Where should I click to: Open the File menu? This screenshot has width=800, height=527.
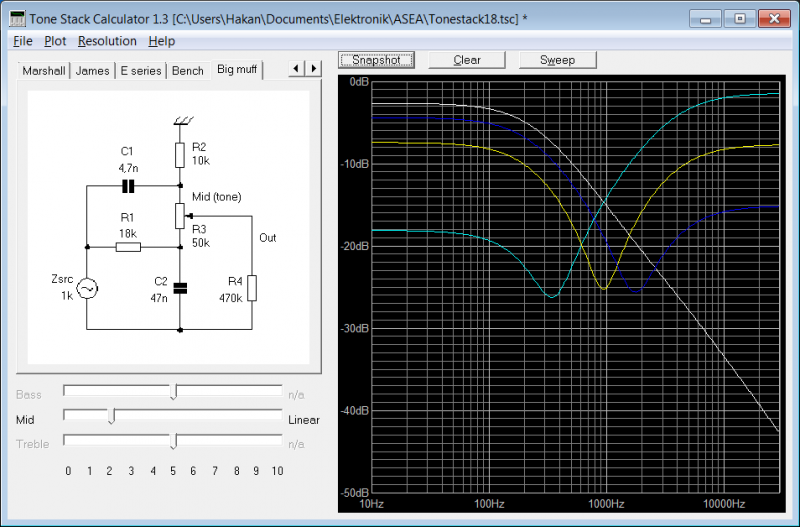pyautogui.click(x=23, y=41)
